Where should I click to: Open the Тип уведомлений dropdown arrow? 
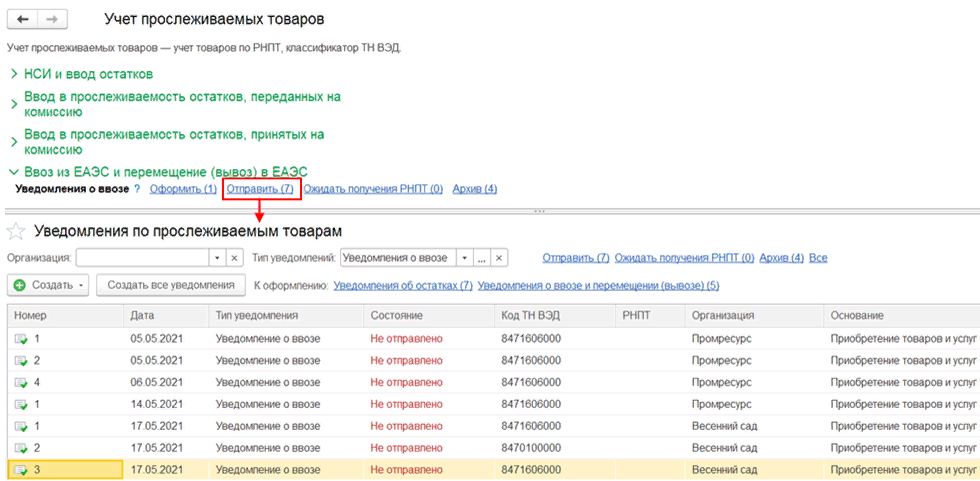[x=463, y=258]
